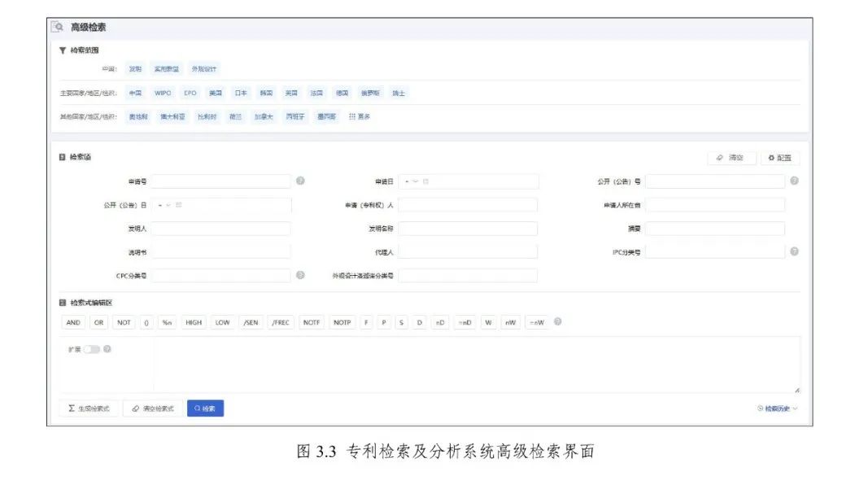Expand the 检索历史 dropdown
Screen dimensions: 868x480
click(x=777, y=408)
